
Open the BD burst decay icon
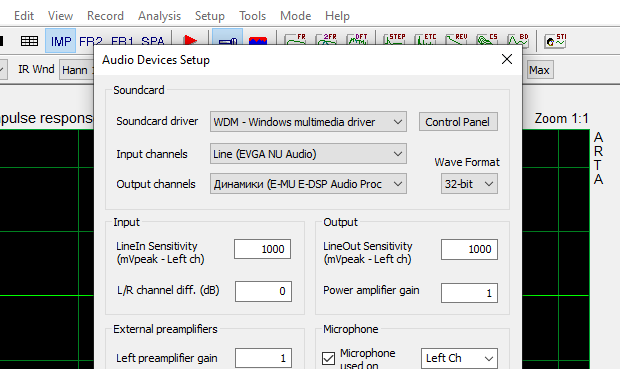click(518, 39)
